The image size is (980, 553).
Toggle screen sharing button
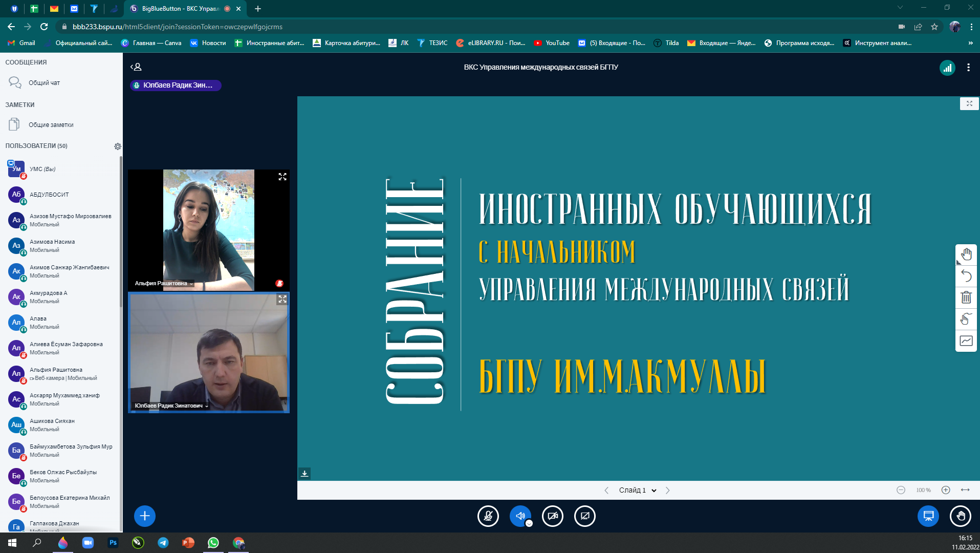point(585,516)
